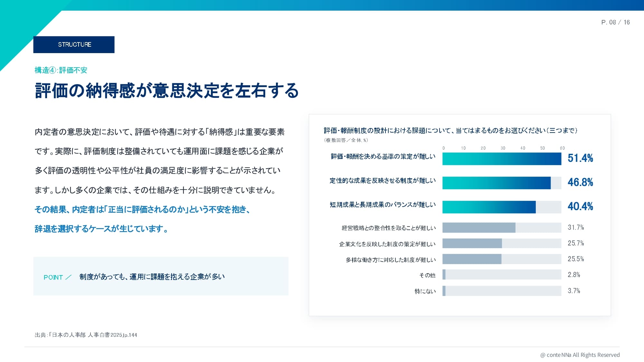Click the bar for 'その他'

(x=444, y=274)
